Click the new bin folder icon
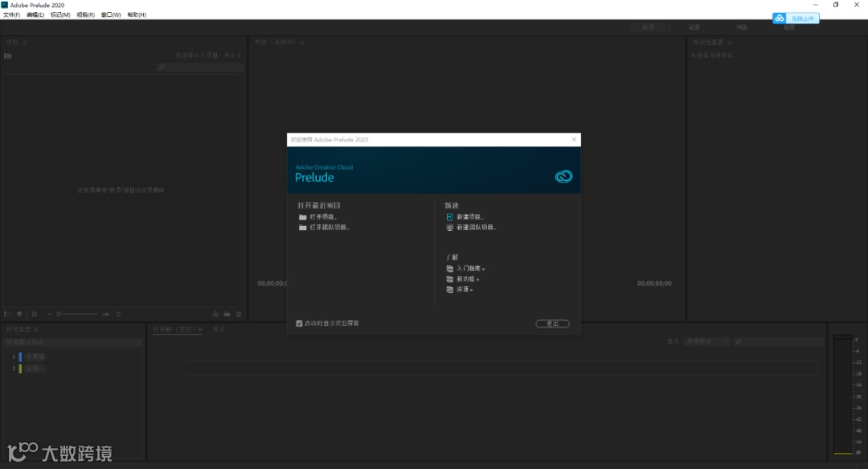Screen dimensions: 868x469 (227, 315)
